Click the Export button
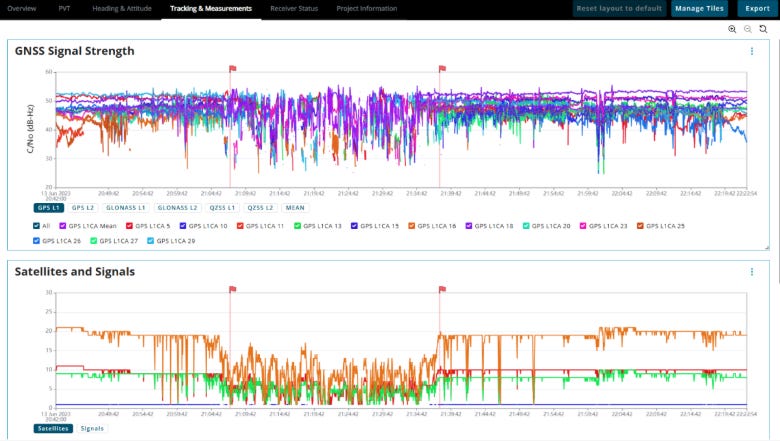Image resolution: width=780 pixels, height=441 pixels. [x=757, y=8]
